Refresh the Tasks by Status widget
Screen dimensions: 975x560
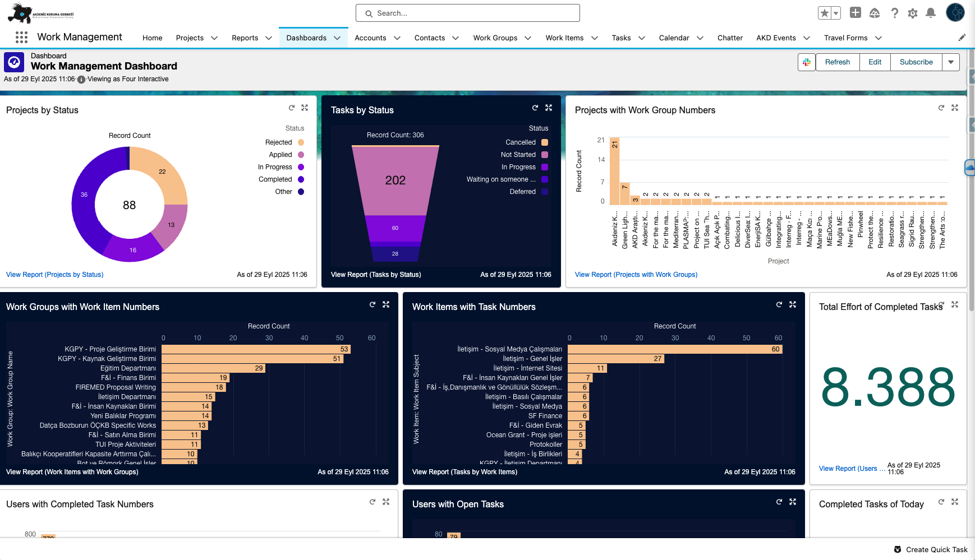535,108
